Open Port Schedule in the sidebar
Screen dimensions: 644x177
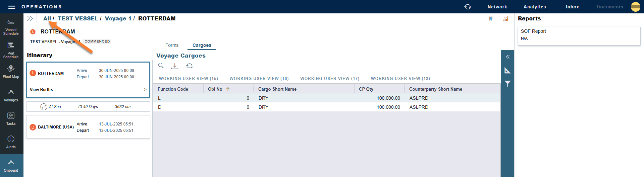tap(11, 51)
